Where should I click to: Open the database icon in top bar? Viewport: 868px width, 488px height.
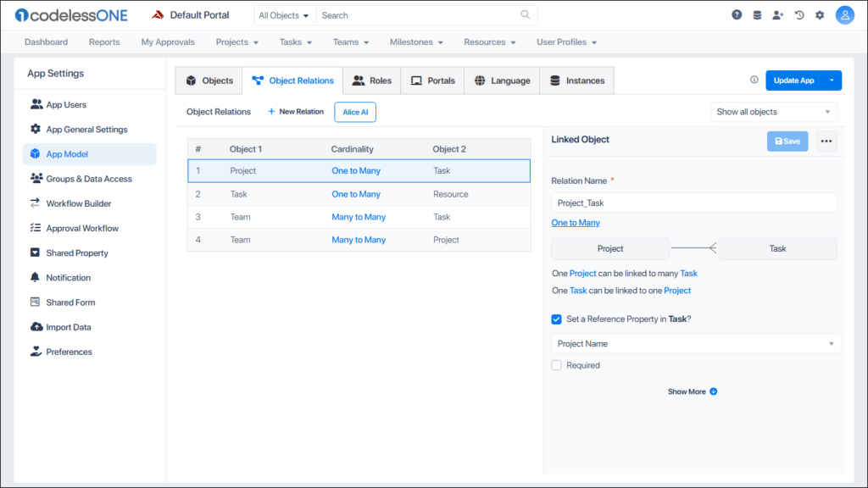click(x=757, y=15)
